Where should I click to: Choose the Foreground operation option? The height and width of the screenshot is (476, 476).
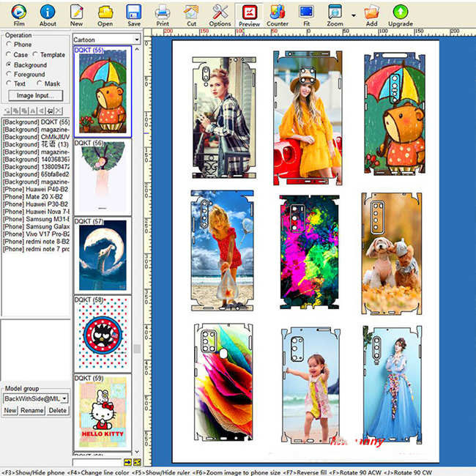click(9, 74)
